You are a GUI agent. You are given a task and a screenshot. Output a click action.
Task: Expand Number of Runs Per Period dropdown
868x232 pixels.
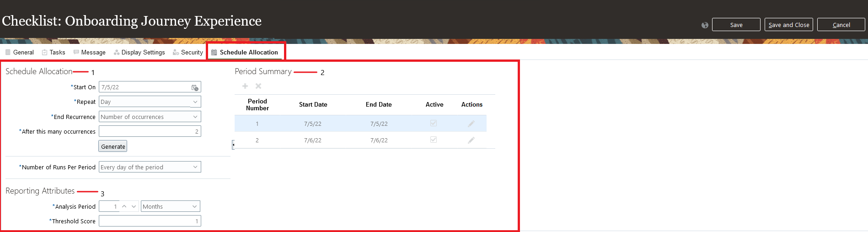tap(195, 167)
